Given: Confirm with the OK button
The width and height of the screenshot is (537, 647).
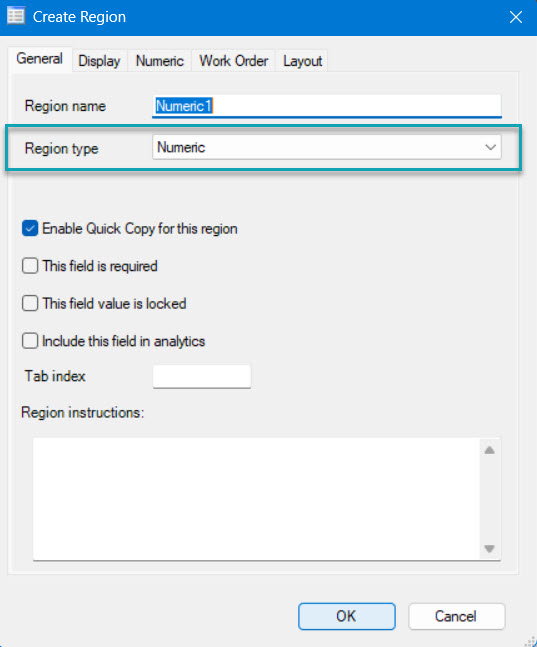Looking at the screenshot, I should point(347,616).
